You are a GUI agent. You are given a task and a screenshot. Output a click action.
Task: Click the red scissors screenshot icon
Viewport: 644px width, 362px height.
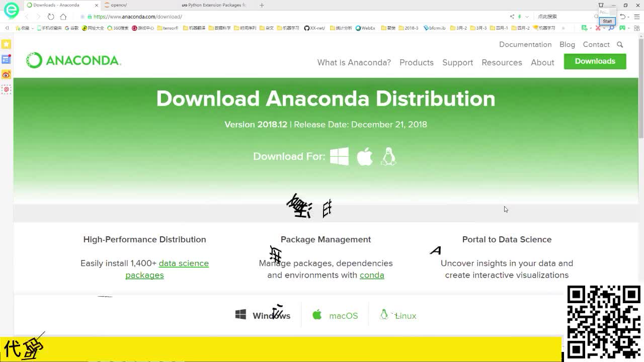[x=598, y=28]
